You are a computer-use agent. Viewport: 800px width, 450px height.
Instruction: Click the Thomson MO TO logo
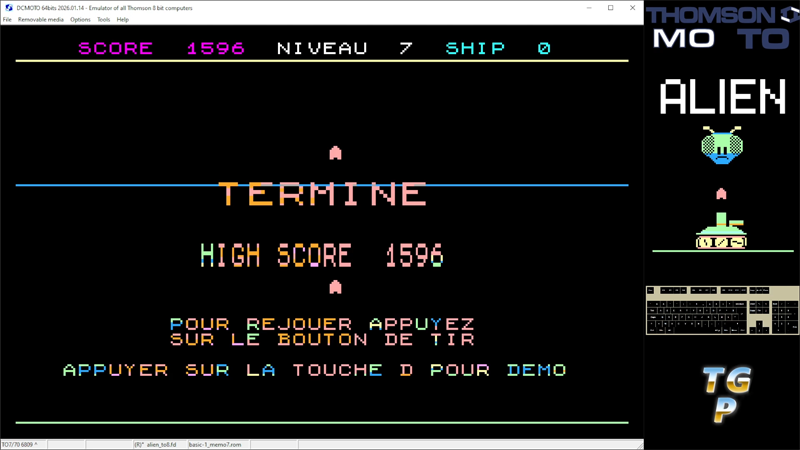click(x=722, y=27)
